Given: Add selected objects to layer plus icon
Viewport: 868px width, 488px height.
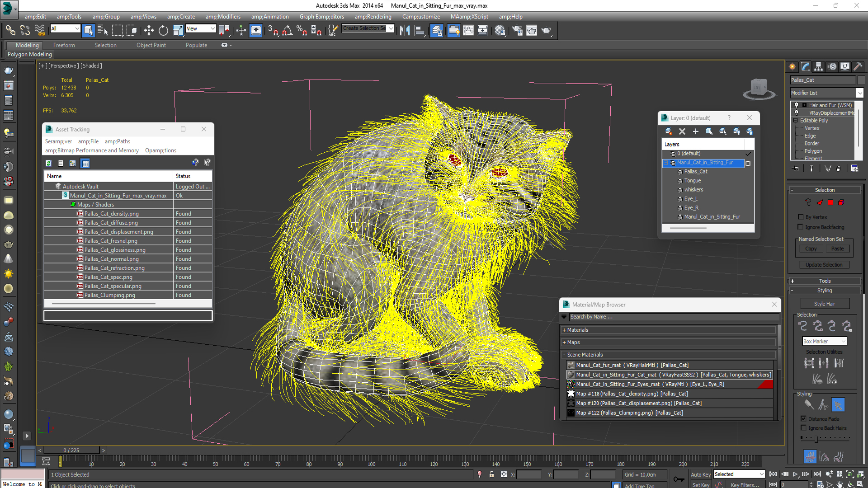Looking at the screenshot, I should tap(696, 131).
